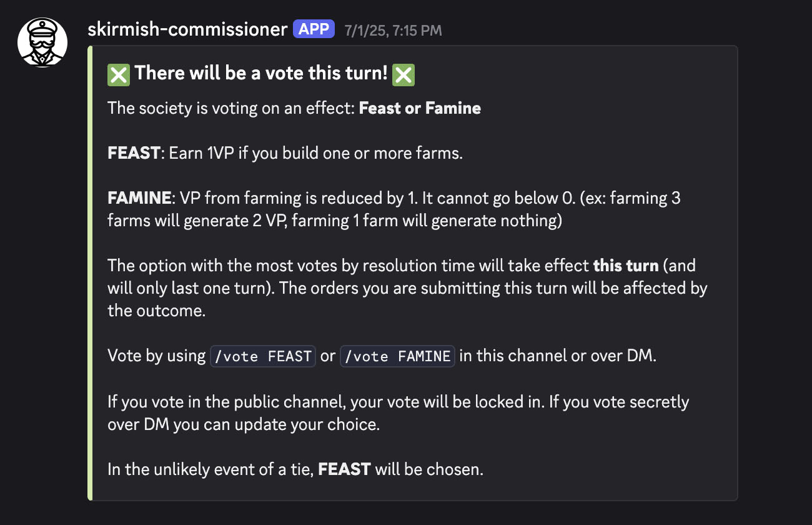Click the bold FAMINE label starting the reduced VP line
Viewport: 812px width, 525px height.
click(x=139, y=198)
